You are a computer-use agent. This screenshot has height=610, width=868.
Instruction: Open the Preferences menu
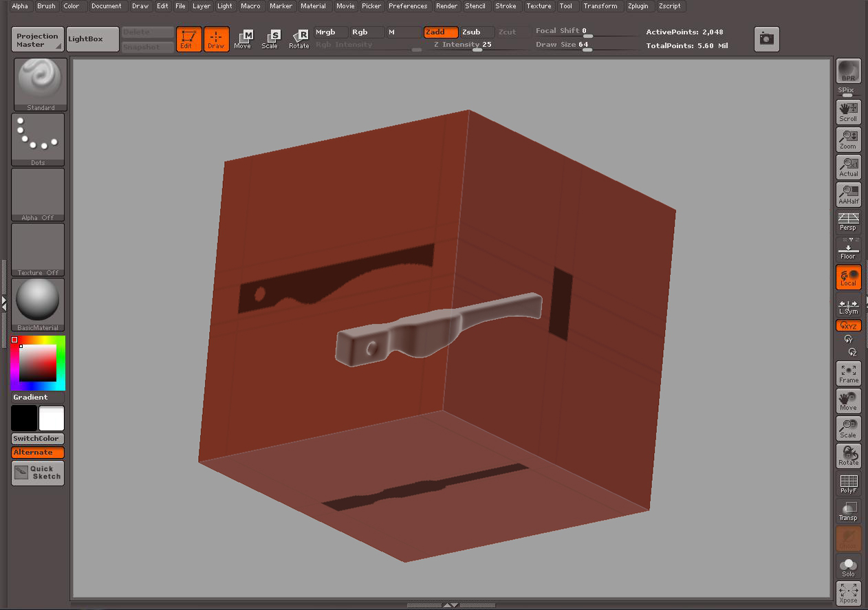407,6
